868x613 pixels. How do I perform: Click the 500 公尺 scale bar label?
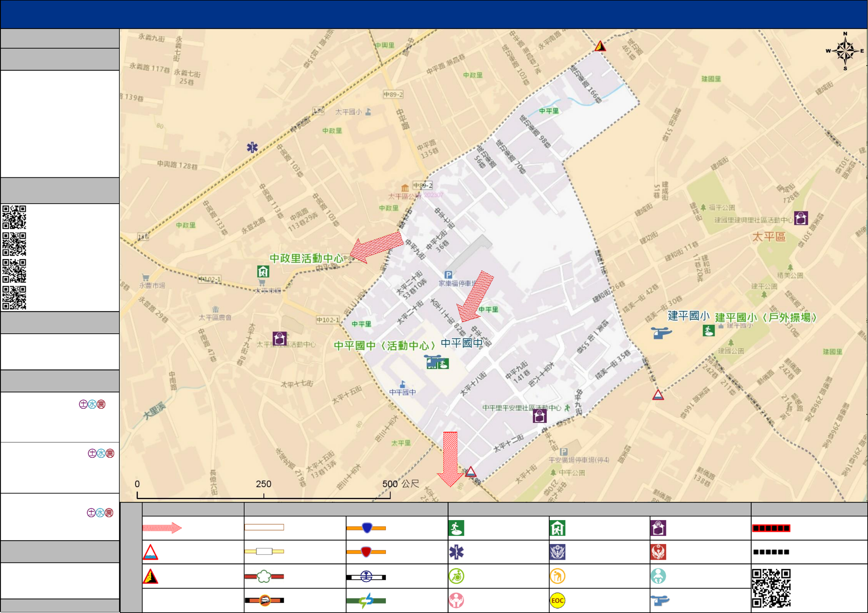(x=401, y=484)
